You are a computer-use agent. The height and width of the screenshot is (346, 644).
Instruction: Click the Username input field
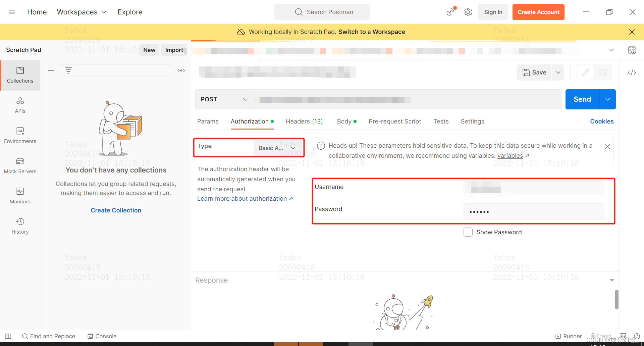click(x=534, y=188)
